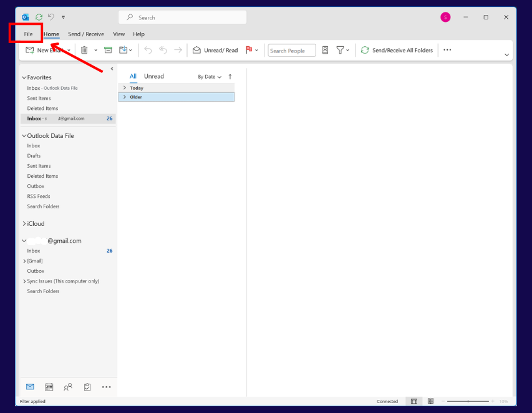Click the sync Send/Receive icon in title bar
The image size is (532, 413).
(39, 17)
